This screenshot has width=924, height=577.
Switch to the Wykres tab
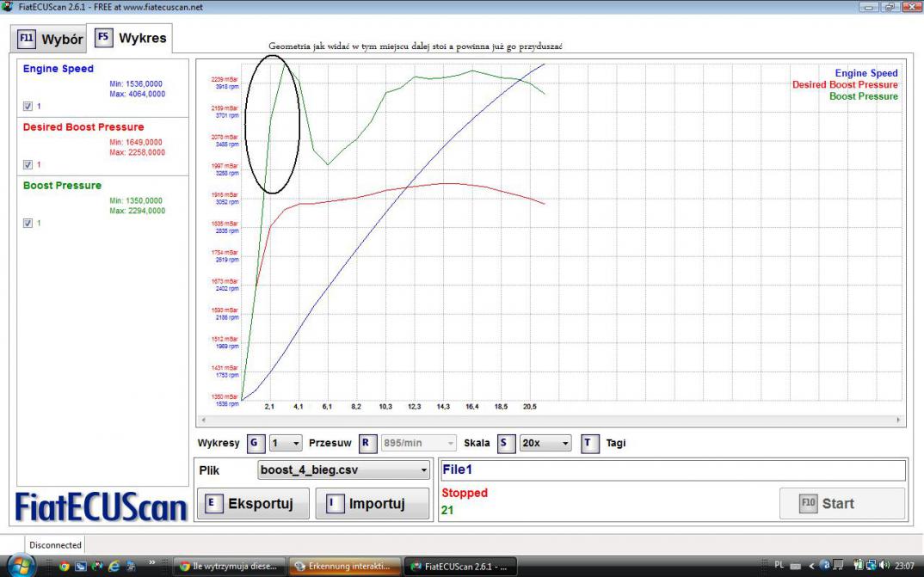click(x=130, y=38)
